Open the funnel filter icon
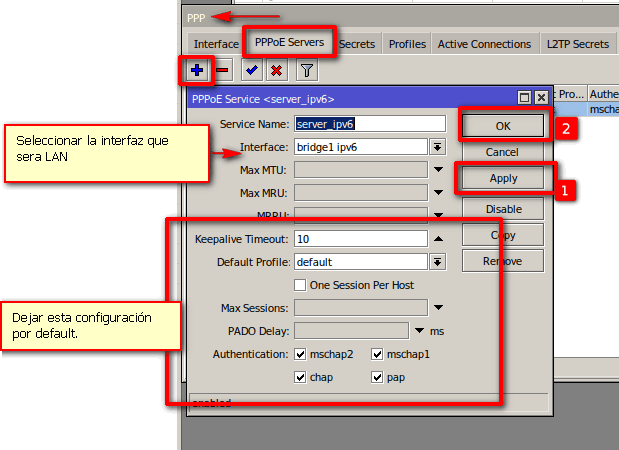Image resolution: width=619 pixels, height=450 pixels. click(x=306, y=70)
